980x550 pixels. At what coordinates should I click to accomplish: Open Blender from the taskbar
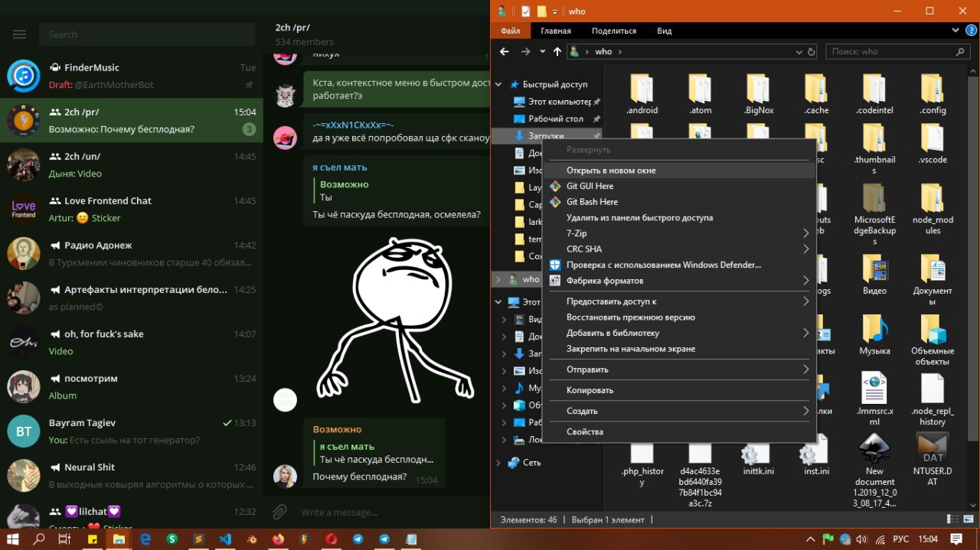click(252, 539)
